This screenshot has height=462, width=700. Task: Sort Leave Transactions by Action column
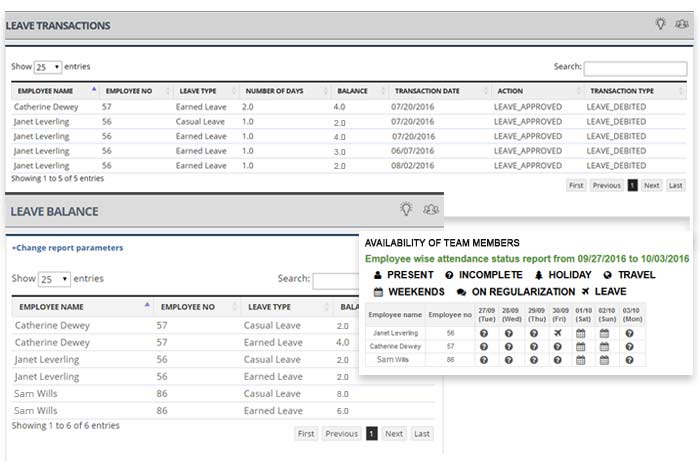pyautogui.click(x=537, y=91)
